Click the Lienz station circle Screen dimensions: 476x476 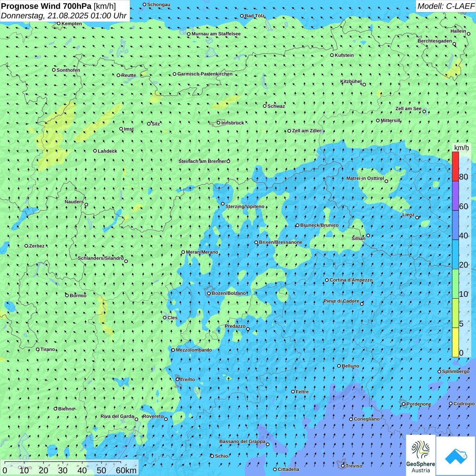(x=417, y=218)
